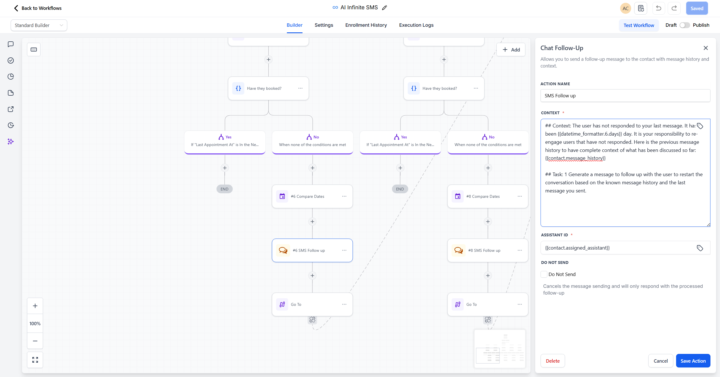
Task: Add step between #6 SMS Follow up and Go To
Action: click(x=312, y=276)
